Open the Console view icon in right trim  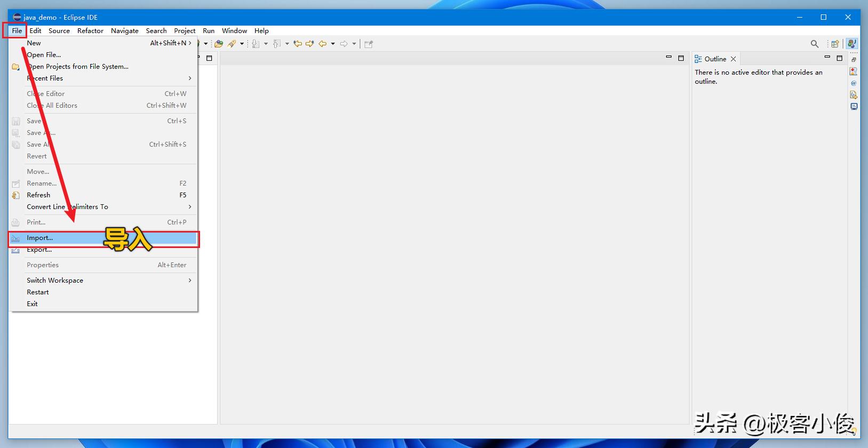click(854, 107)
